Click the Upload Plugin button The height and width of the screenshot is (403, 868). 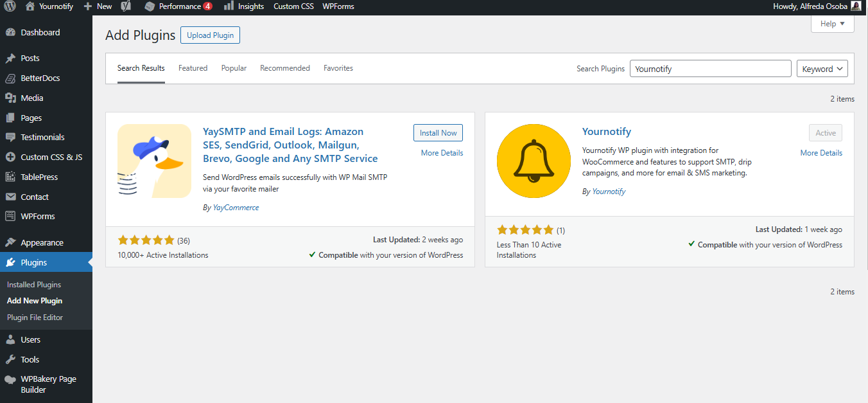point(210,35)
